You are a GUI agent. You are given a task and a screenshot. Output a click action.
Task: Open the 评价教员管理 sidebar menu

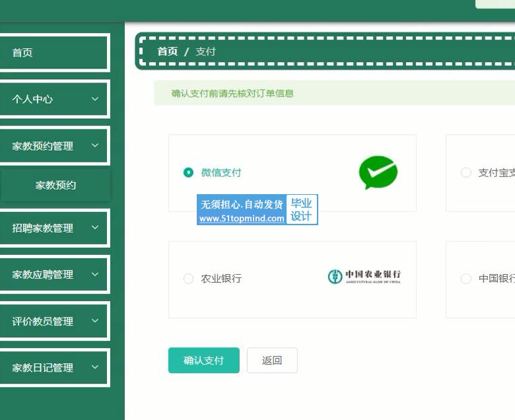coord(54,321)
